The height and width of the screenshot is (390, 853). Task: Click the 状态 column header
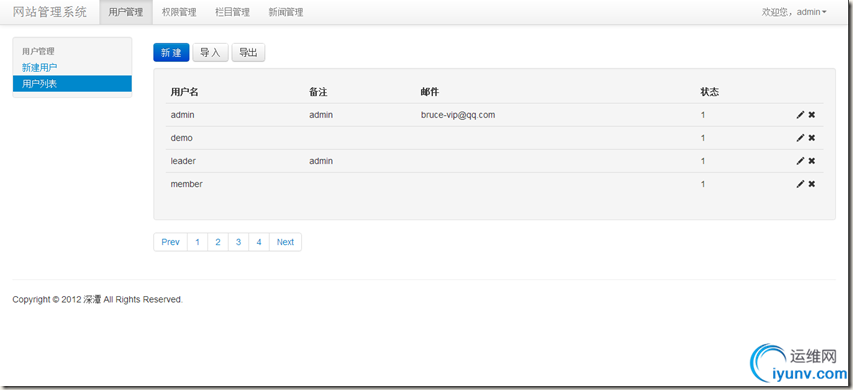710,92
